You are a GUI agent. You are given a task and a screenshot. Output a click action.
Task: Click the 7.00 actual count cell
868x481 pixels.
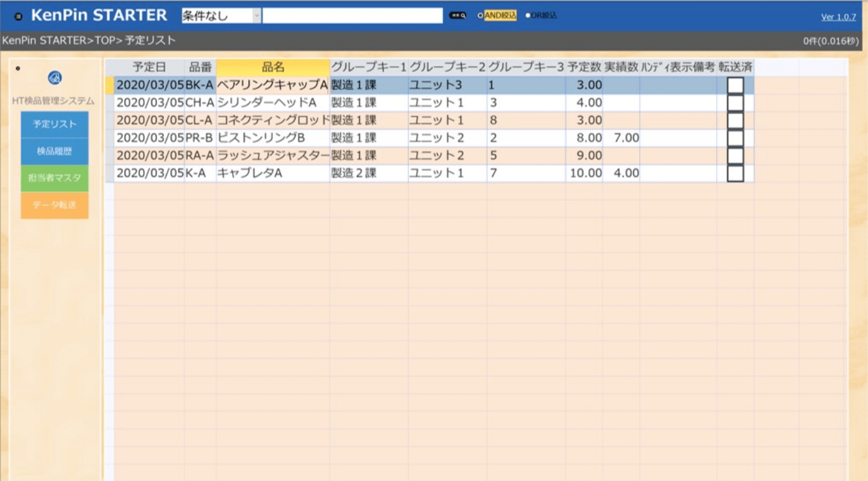pyautogui.click(x=621, y=138)
